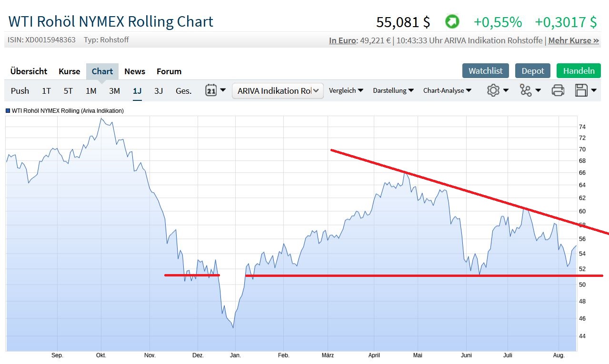The height and width of the screenshot is (364, 609).
Task: Activate the Ges. full-history view
Action: [x=183, y=90]
